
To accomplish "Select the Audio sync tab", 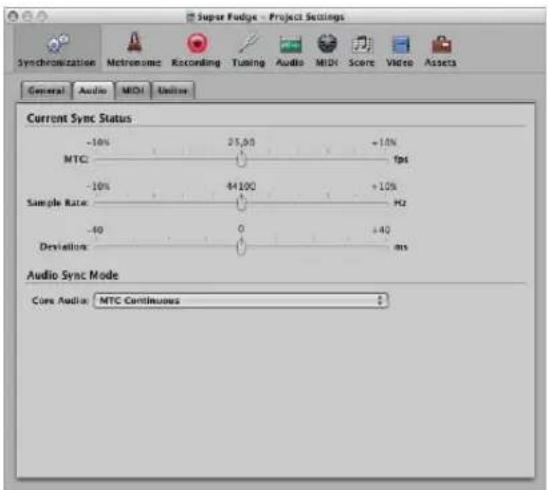I will click(x=93, y=91).
